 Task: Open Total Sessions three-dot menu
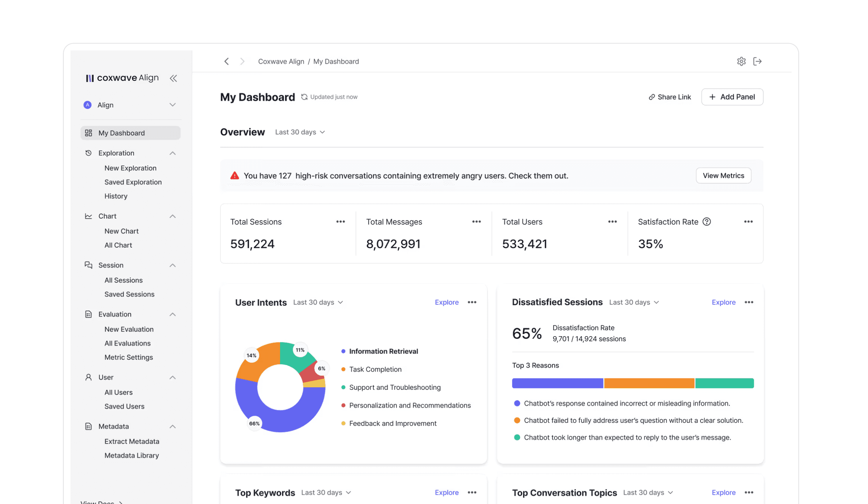tap(340, 222)
